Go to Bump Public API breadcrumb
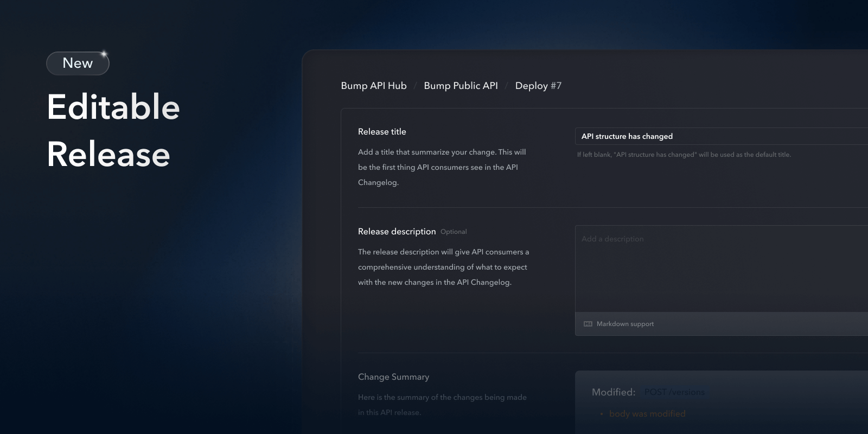 pos(461,86)
